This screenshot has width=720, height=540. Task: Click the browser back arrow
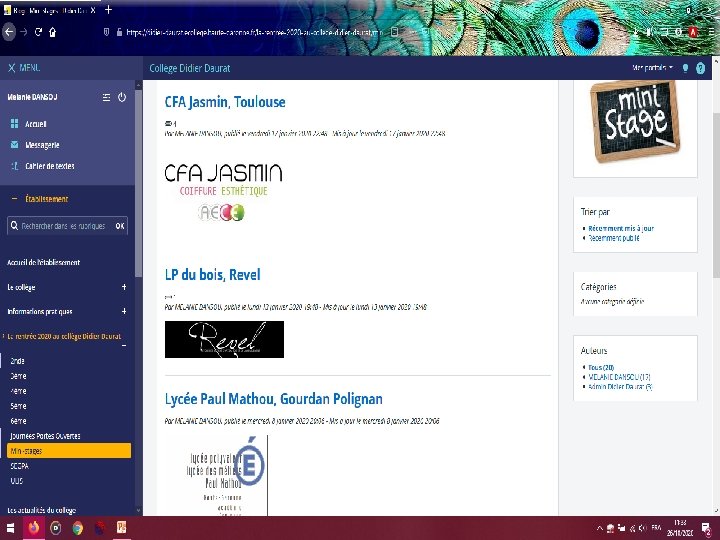coord(9,32)
